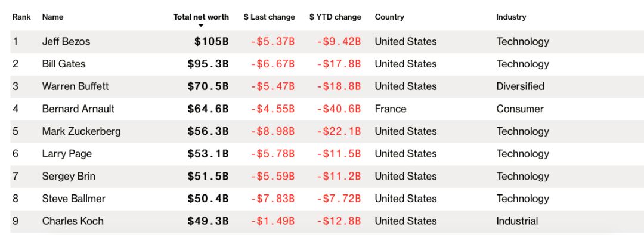Open Jeff Bezos profile link
644x235 pixels.
pyautogui.click(x=66, y=42)
